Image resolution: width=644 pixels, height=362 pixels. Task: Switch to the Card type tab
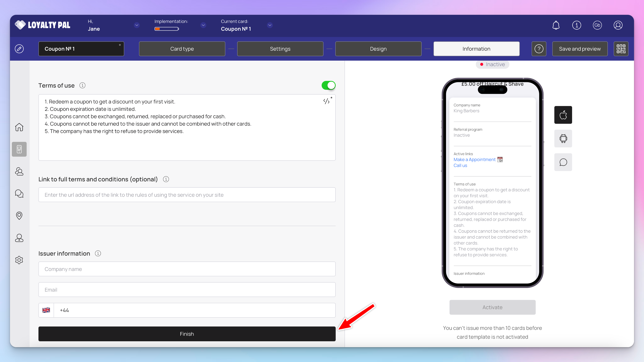point(182,49)
